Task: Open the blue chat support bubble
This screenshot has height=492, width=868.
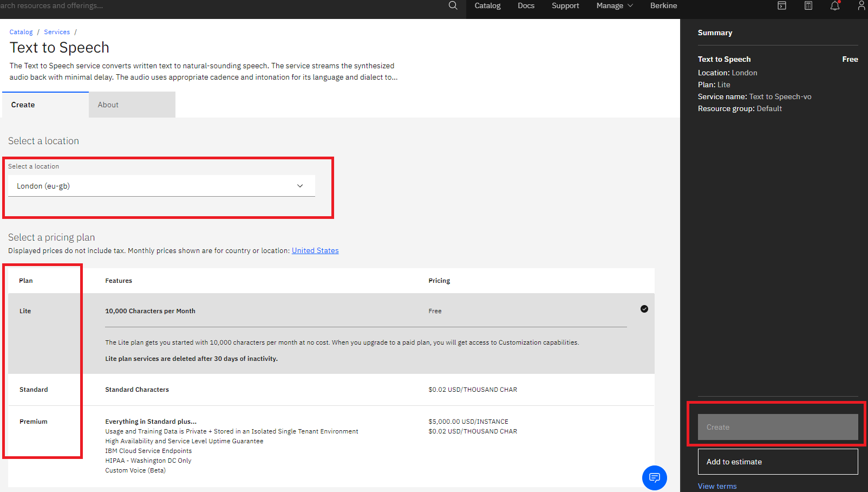Action: point(655,478)
